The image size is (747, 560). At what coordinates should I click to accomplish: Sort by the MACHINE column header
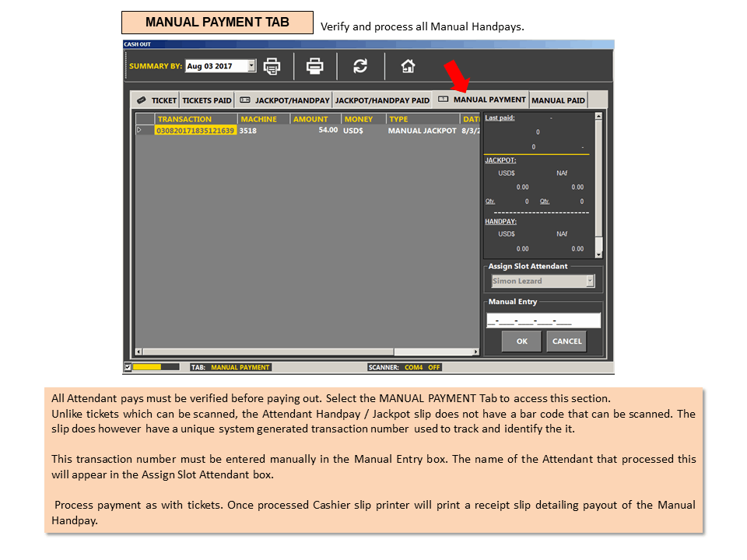coord(264,119)
